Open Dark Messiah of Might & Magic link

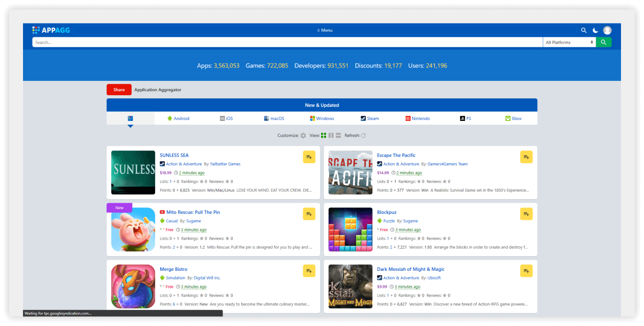coord(411,269)
